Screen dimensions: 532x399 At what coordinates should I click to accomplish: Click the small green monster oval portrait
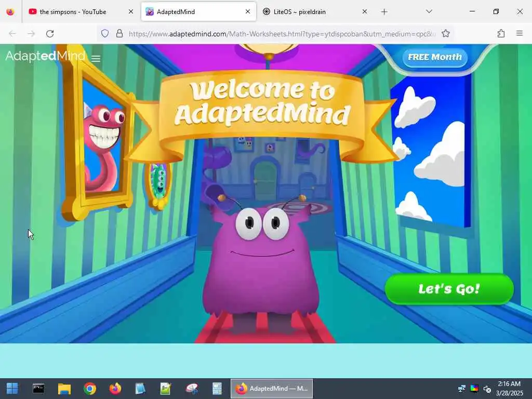click(x=158, y=184)
